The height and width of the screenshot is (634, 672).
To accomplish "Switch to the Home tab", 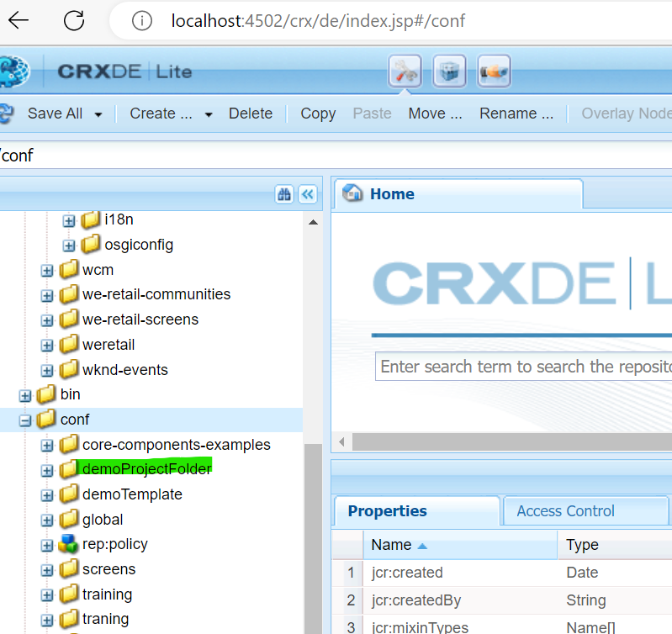I will (x=458, y=194).
